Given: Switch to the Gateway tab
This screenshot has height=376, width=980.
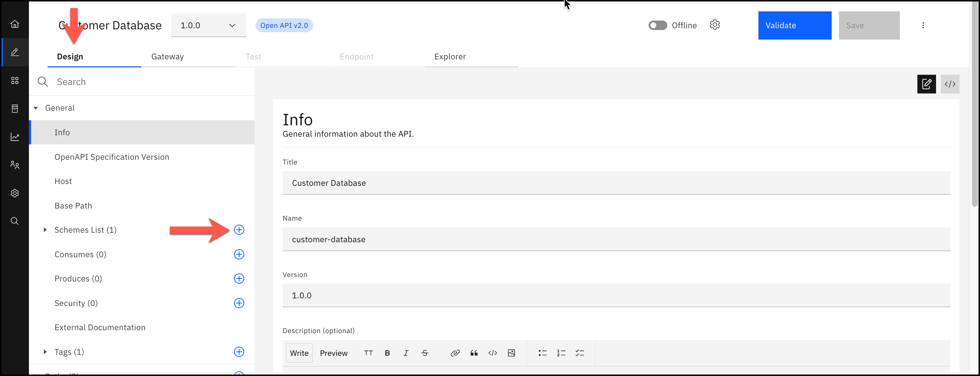Looking at the screenshot, I should (x=167, y=57).
